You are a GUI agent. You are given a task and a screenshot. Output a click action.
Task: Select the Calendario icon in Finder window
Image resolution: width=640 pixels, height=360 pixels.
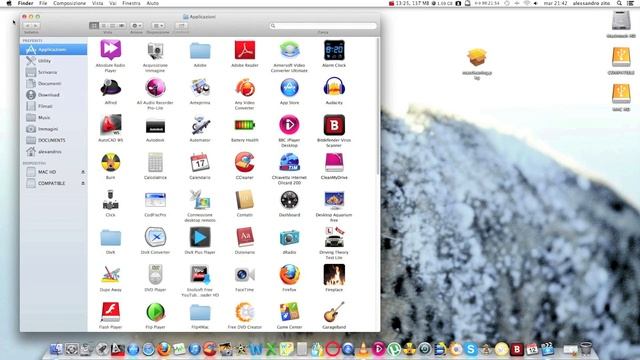[x=200, y=162]
